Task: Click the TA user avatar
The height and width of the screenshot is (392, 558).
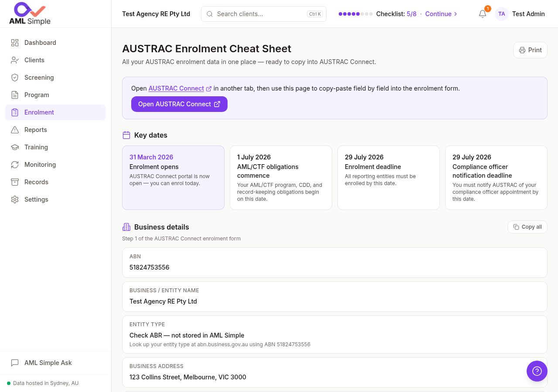Action: (x=502, y=14)
